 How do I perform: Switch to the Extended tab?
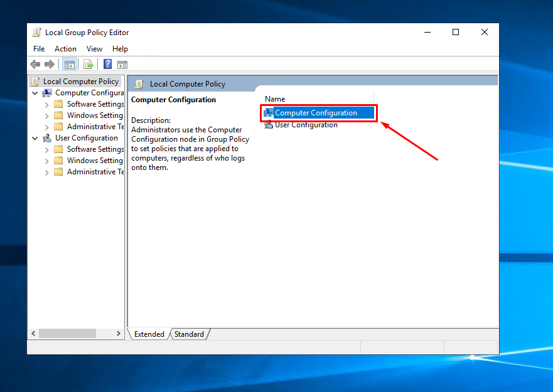point(149,334)
